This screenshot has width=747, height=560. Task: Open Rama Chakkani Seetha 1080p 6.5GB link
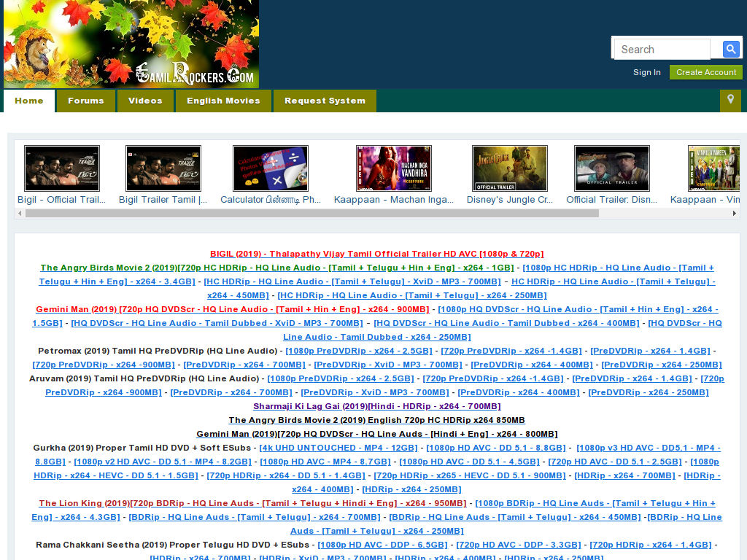[x=382, y=544]
